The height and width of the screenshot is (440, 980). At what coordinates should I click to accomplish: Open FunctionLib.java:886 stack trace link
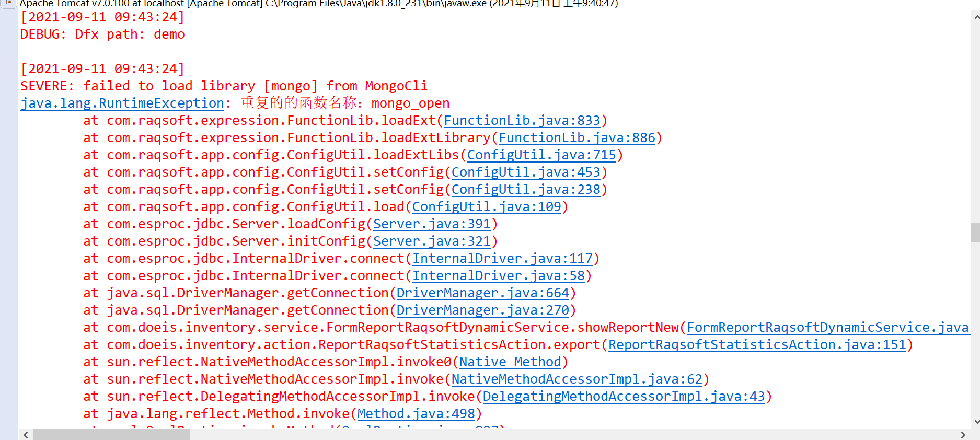point(577,138)
